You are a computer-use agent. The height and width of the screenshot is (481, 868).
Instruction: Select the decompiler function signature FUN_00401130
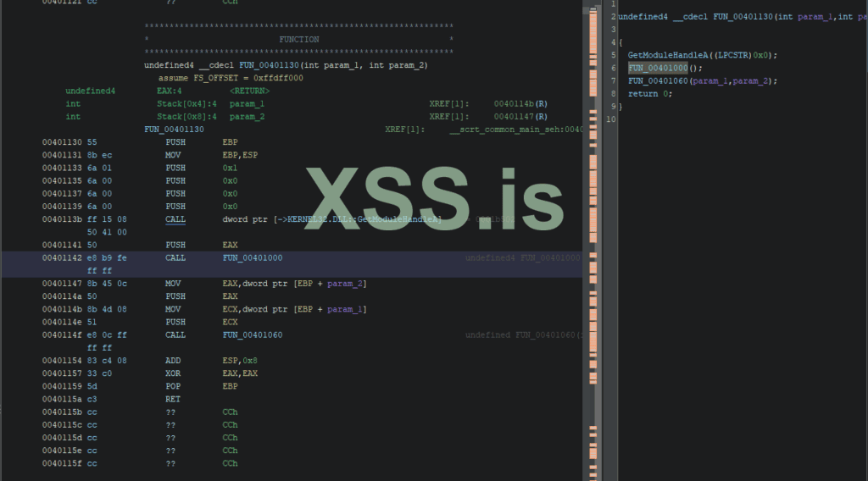click(x=743, y=17)
